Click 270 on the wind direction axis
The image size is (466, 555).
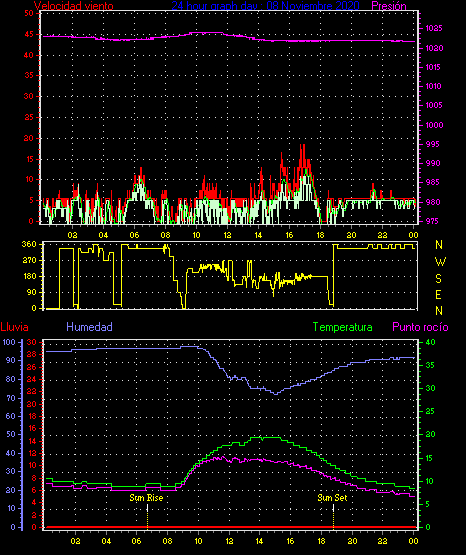(x=29, y=261)
